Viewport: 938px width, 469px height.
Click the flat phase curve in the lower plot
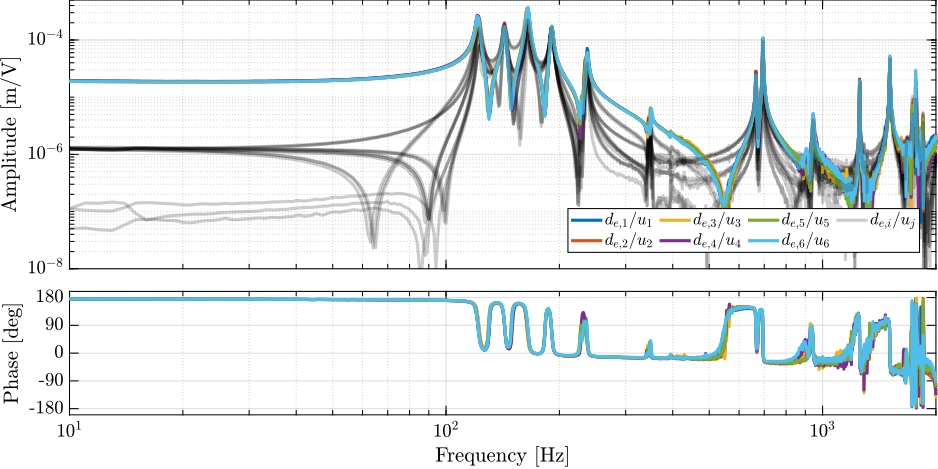pyautogui.click(x=250, y=299)
